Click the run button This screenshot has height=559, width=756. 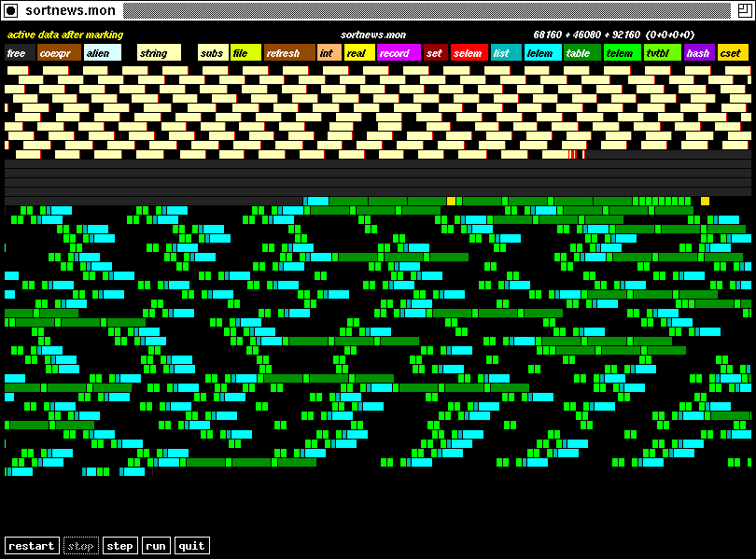coord(156,546)
